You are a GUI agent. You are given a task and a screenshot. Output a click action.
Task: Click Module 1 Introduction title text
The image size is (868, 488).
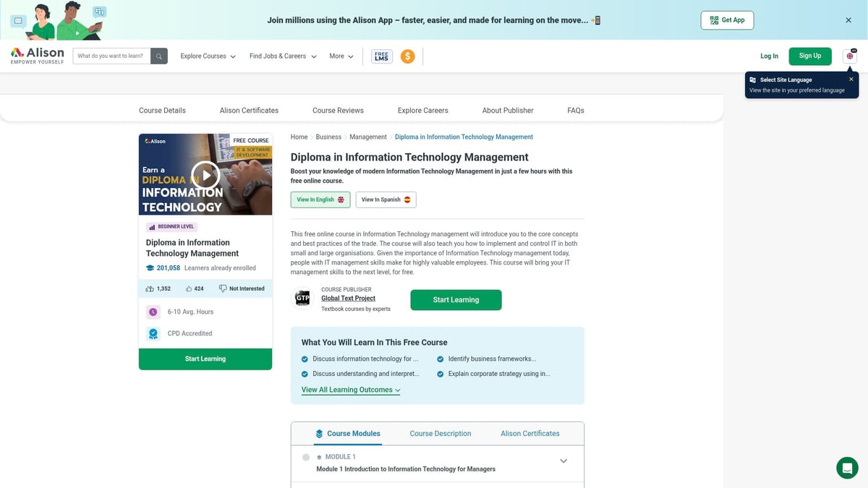pos(406,469)
